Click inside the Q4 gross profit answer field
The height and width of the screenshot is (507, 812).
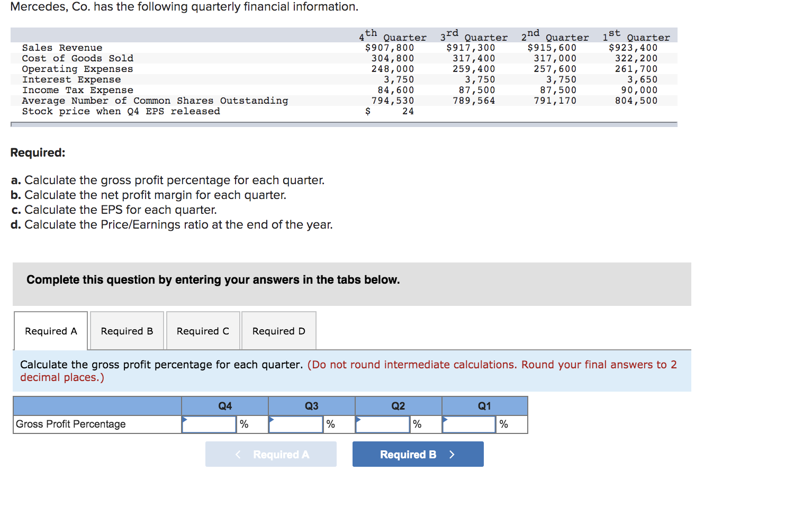click(x=210, y=424)
